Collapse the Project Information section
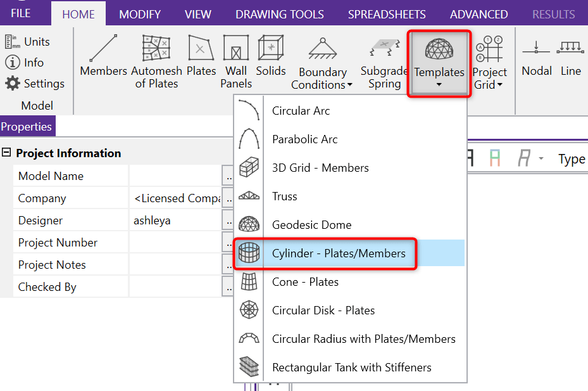588x391 pixels. point(7,153)
